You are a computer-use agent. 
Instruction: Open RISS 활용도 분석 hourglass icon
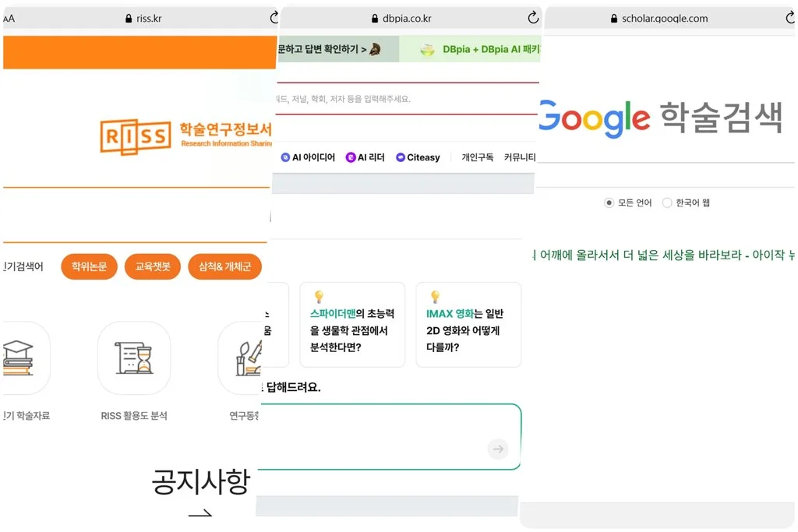pos(134,358)
